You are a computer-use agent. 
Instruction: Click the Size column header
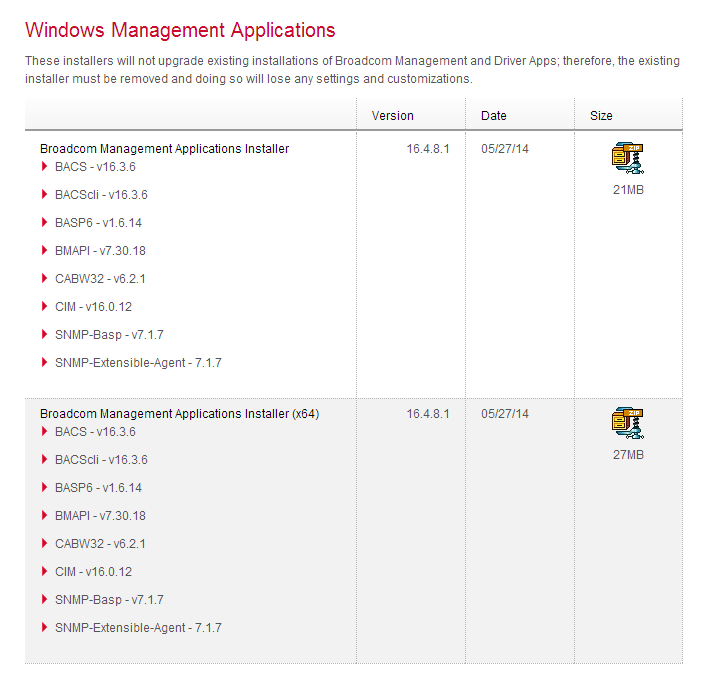pos(601,116)
